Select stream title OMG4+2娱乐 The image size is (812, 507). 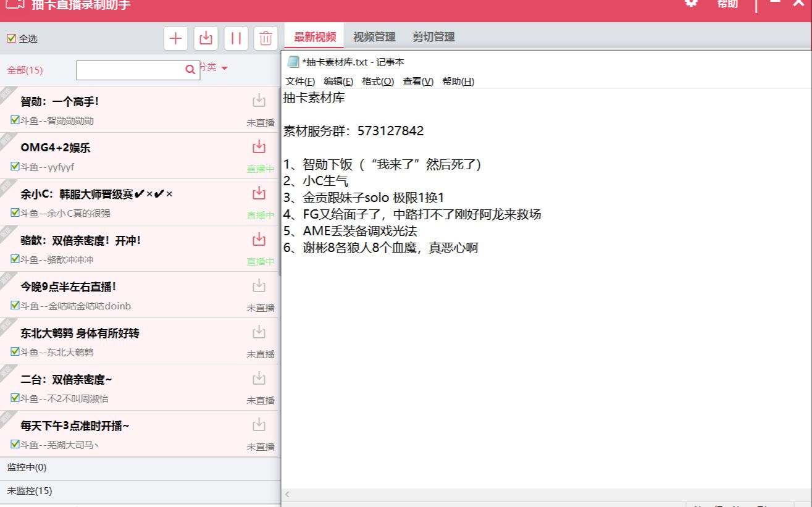click(x=56, y=148)
